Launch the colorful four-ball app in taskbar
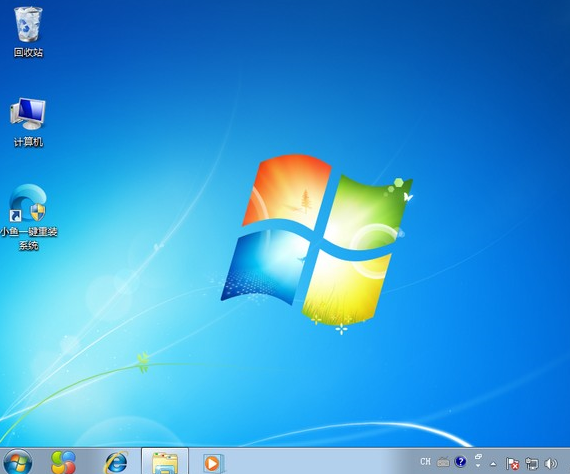The image size is (570, 475). click(63, 463)
